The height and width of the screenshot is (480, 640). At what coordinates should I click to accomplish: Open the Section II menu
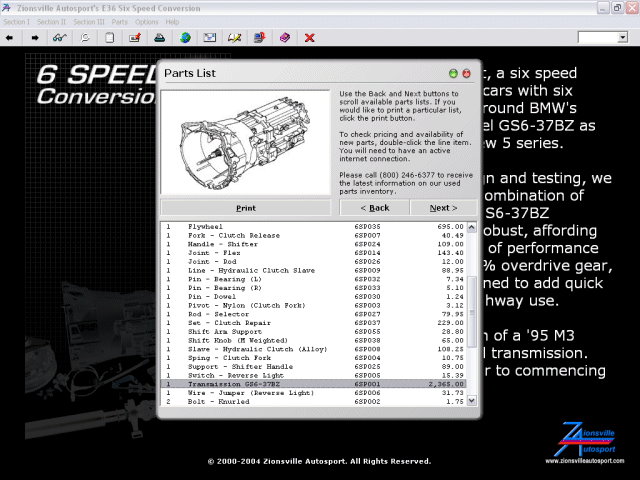click(x=51, y=22)
